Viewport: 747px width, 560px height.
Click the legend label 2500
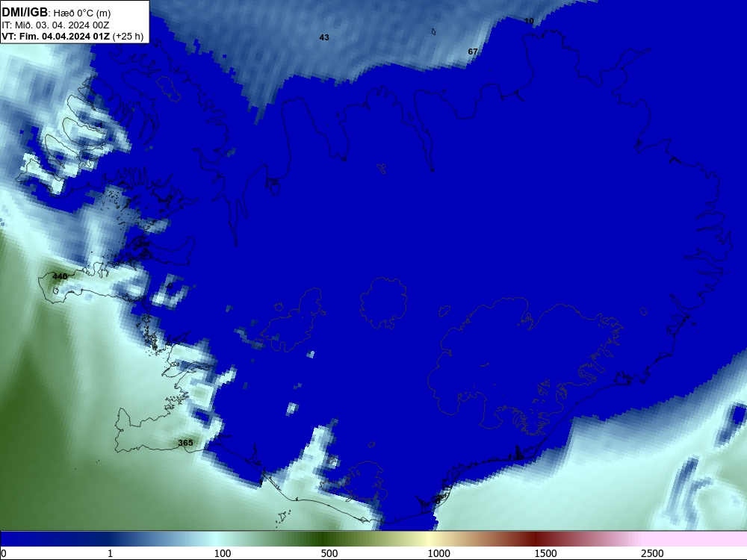pos(652,553)
